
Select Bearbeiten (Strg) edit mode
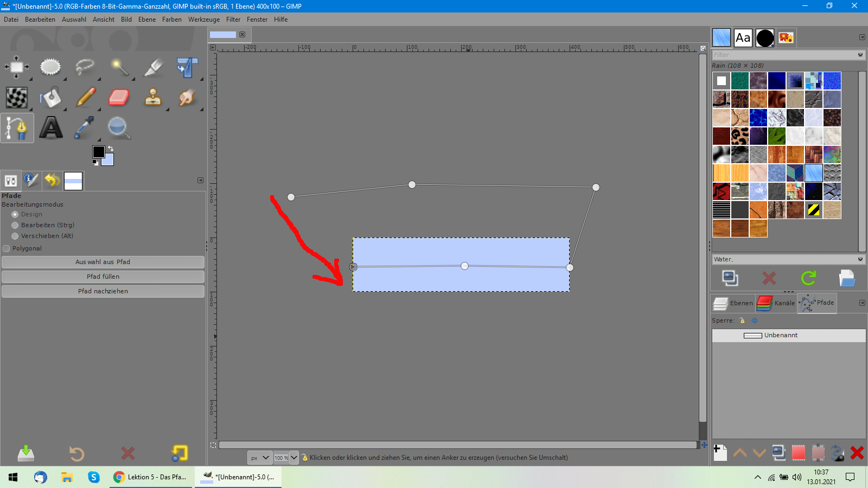(15, 225)
